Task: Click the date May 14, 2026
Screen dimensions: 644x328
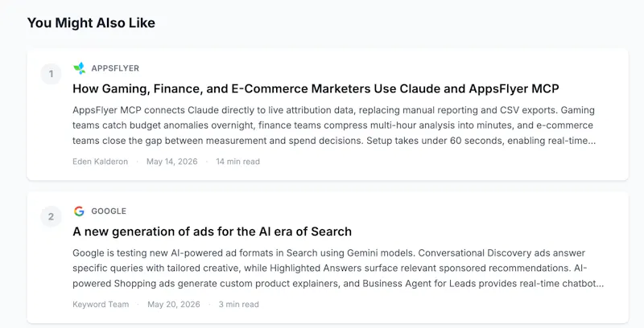Action: point(172,162)
